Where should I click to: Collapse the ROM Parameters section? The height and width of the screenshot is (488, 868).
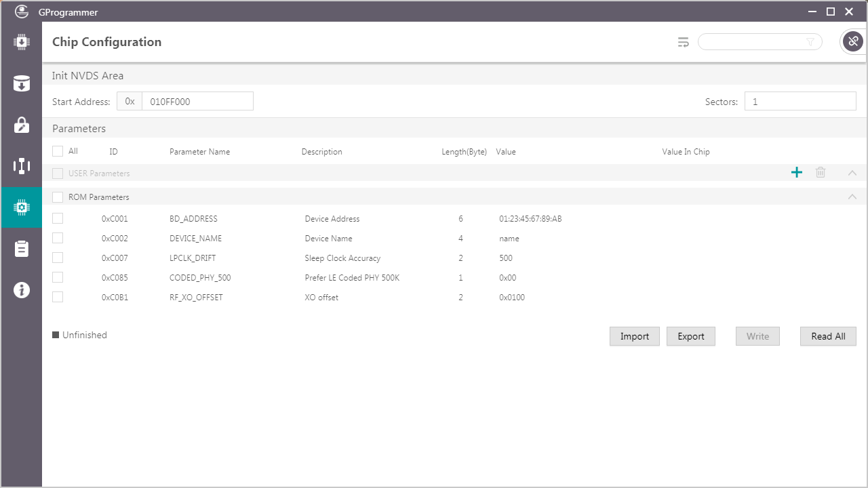coord(852,197)
